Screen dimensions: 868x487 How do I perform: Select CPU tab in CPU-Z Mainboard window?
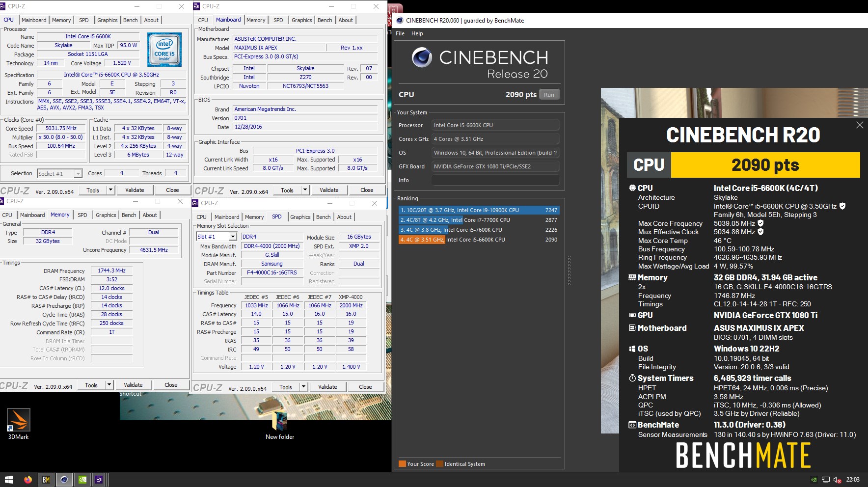(x=203, y=20)
